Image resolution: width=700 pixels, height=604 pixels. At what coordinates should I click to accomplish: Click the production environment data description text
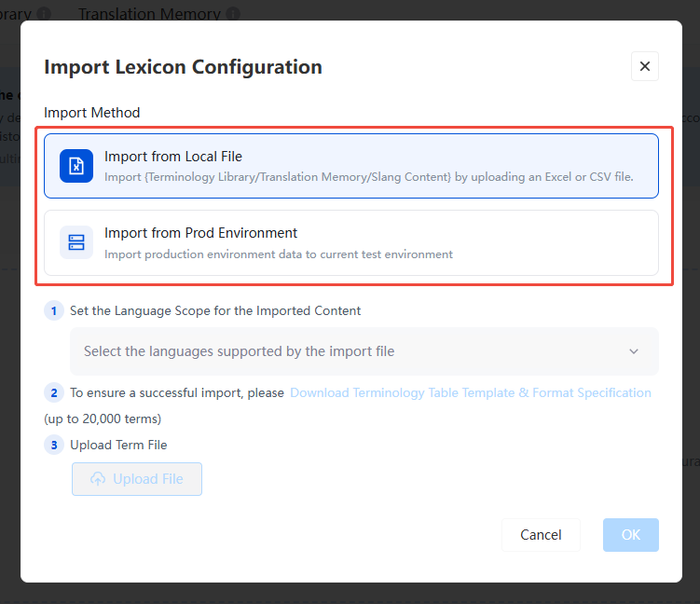(279, 254)
